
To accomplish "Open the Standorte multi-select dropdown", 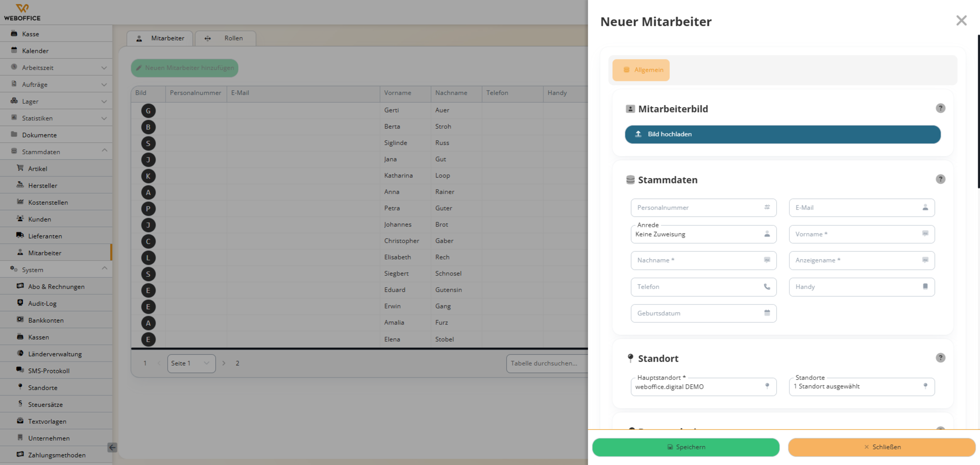I will coord(862,387).
